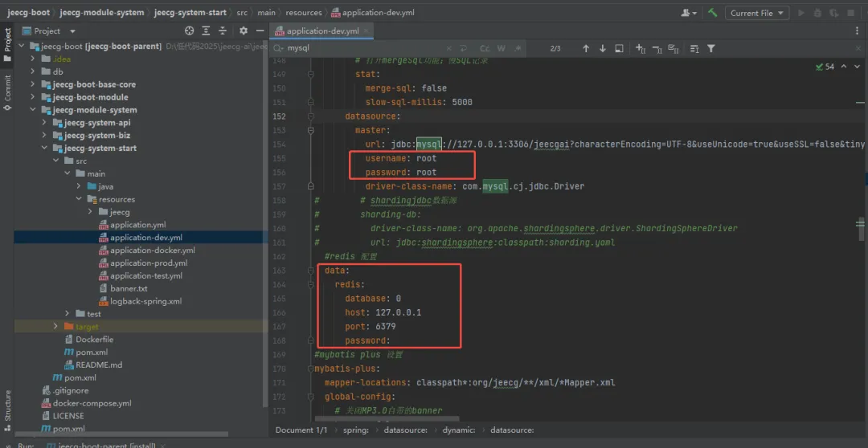Click the New Line icon in search bar

(x=464, y=49)
